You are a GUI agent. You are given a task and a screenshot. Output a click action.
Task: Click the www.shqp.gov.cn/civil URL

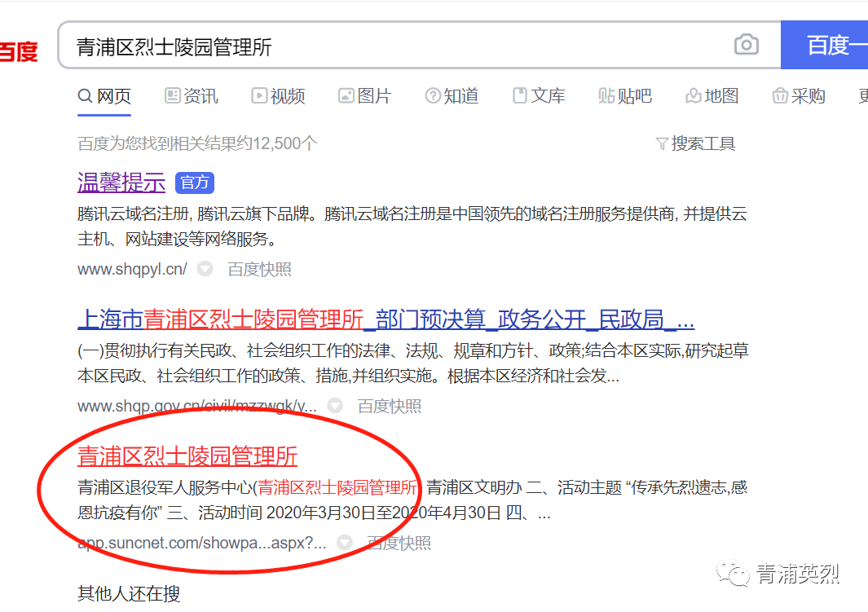(197, 407)
